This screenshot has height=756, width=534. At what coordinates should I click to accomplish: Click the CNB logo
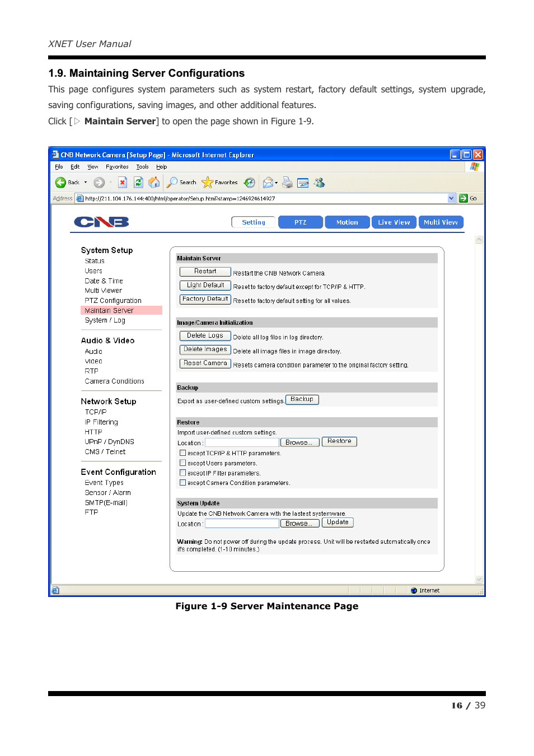(102, 222)
